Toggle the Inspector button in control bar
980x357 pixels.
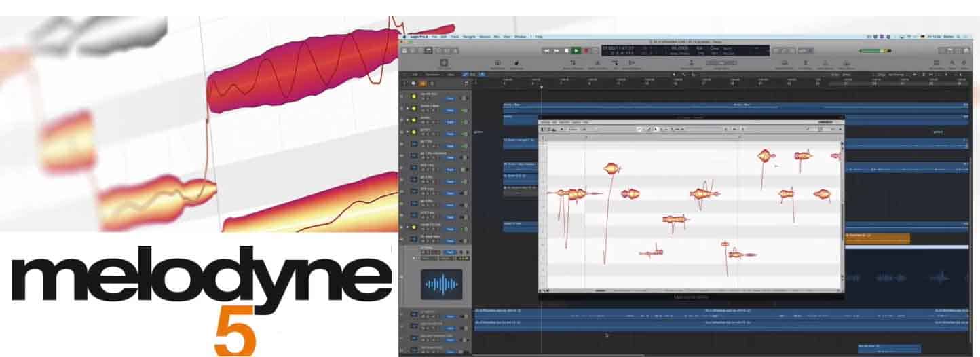point(412,51)
